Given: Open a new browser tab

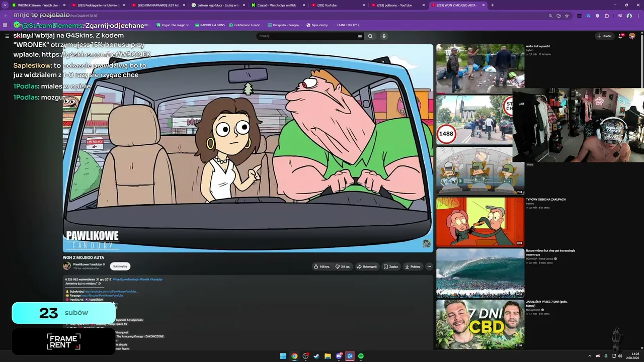Looking at the screenshot, I should (492, 5).
